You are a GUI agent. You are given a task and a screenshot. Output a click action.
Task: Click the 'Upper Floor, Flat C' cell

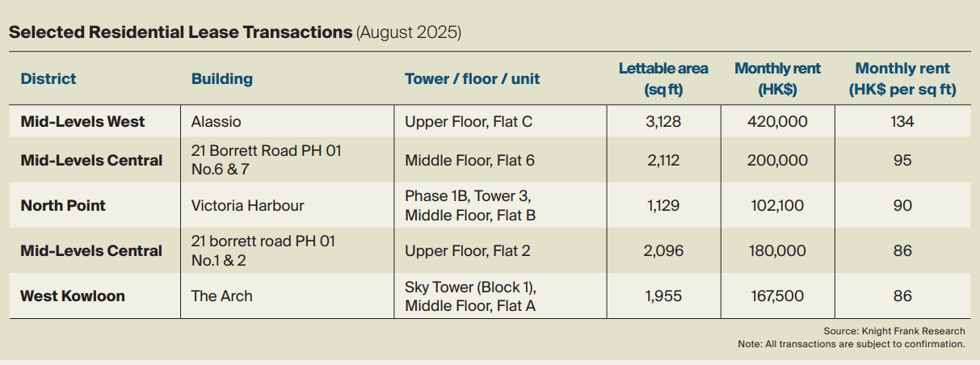click(x=469, y=122)
